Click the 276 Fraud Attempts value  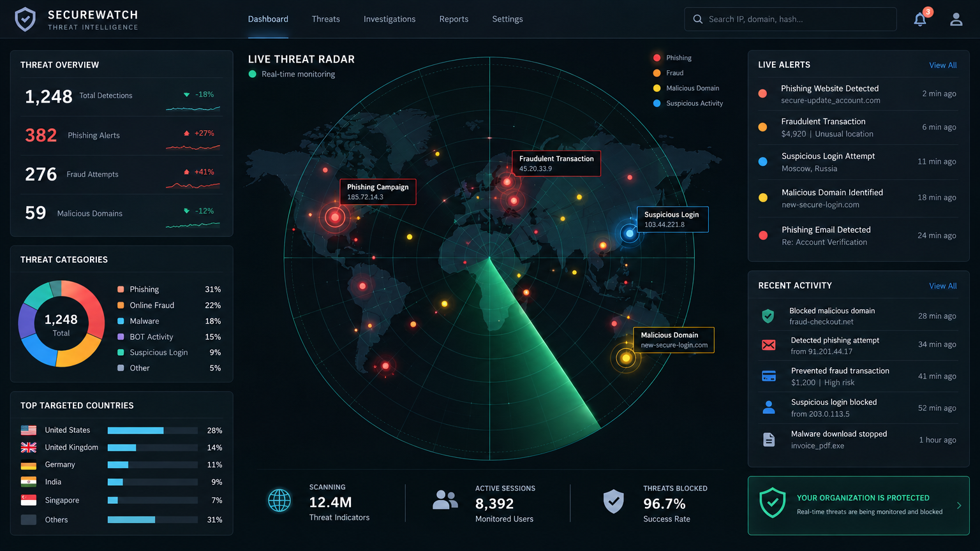click(x=41, y=174)
